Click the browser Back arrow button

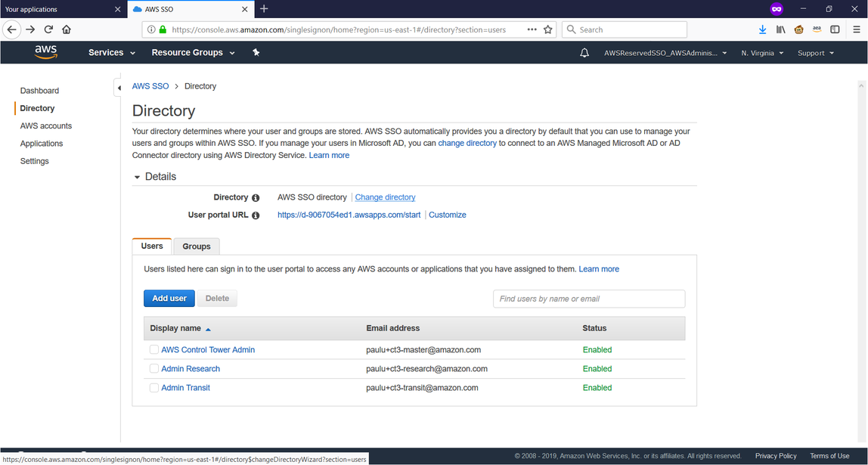[x=11, y=30]
